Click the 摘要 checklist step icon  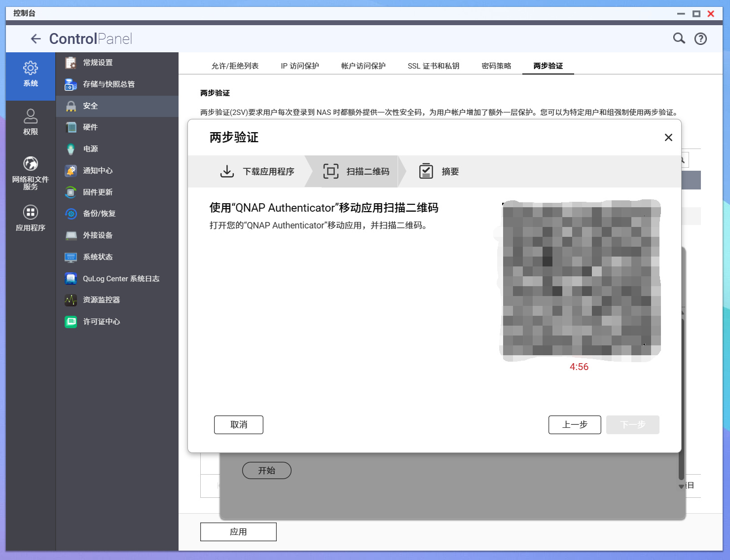point(426,171)
